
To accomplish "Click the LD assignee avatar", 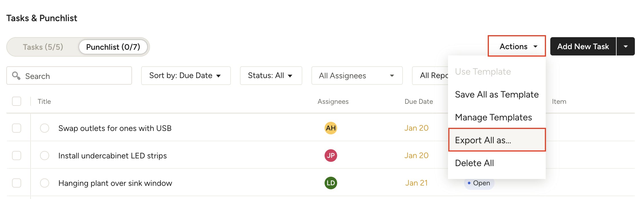I will pyautogui.click(x=331, y=183).
